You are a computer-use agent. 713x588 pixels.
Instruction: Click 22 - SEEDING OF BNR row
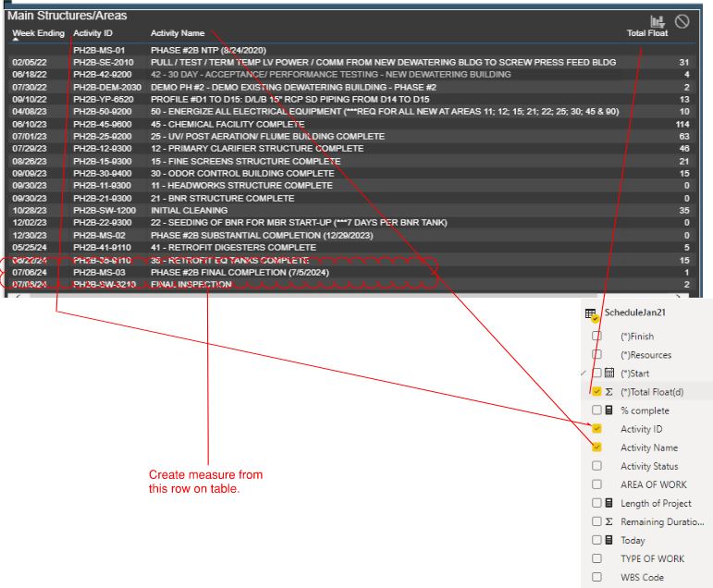click(299, 223)
